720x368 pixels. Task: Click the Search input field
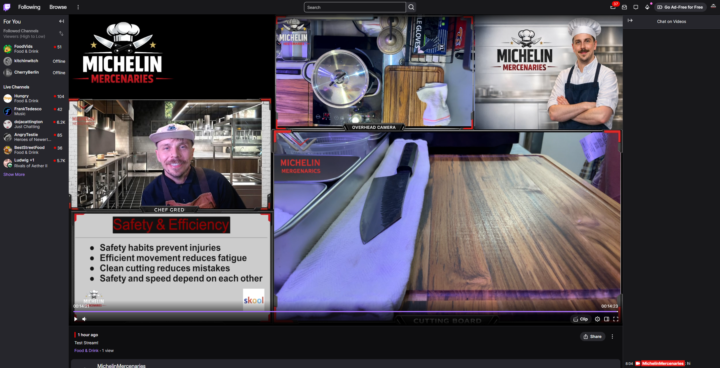coord(354,7)
